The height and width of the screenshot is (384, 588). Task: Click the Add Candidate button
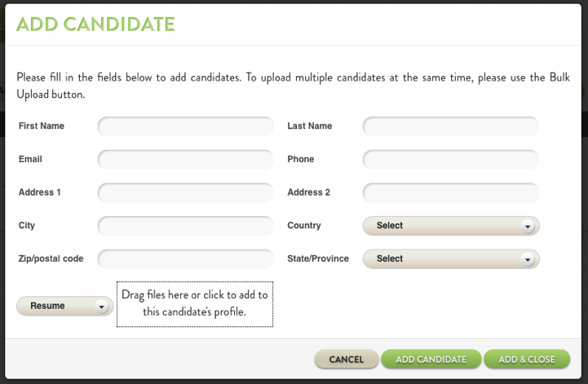tap(431, 360)
